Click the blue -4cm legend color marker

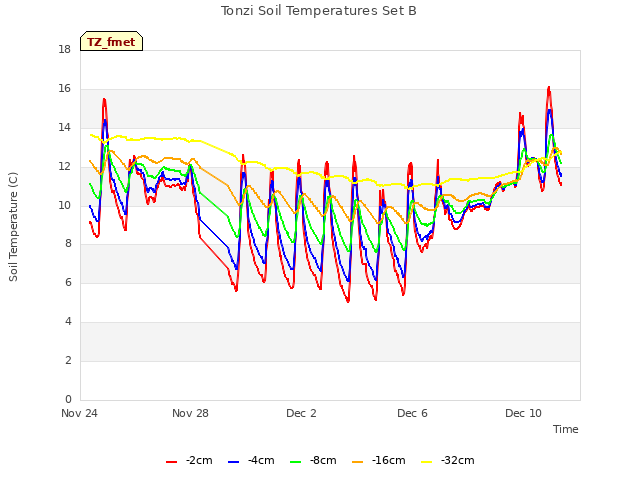[x=233, y=462]
